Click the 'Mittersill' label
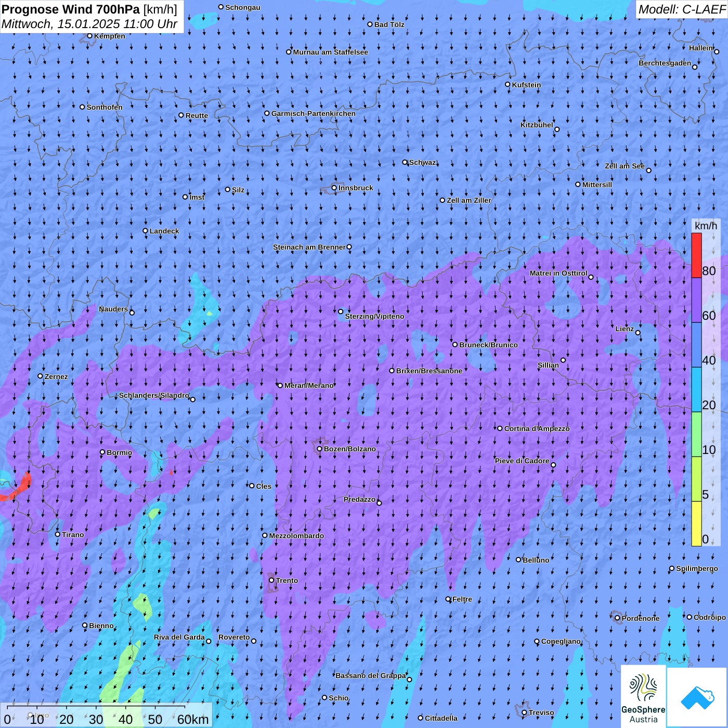 tap(597, 185)
